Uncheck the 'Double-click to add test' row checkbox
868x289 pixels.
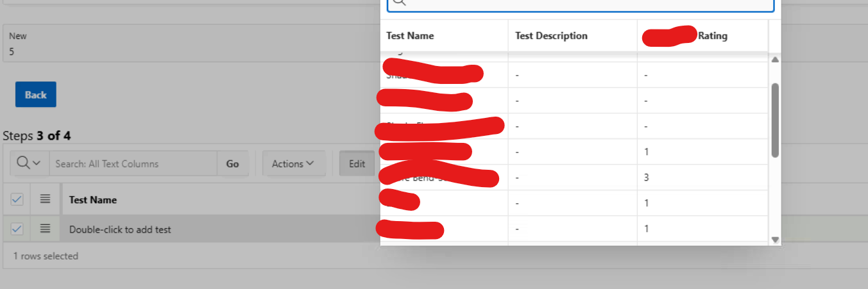tap(17, 229)
